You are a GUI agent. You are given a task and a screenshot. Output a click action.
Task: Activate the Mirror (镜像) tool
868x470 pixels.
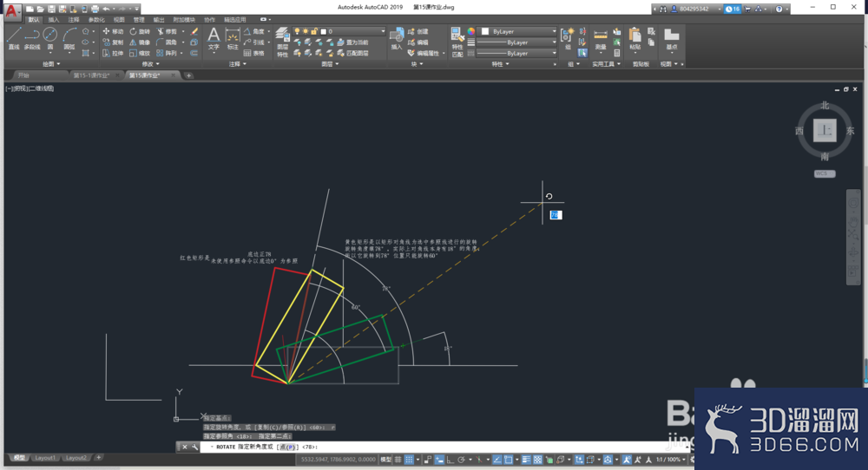pyautogui.click(x=140, y=42)
